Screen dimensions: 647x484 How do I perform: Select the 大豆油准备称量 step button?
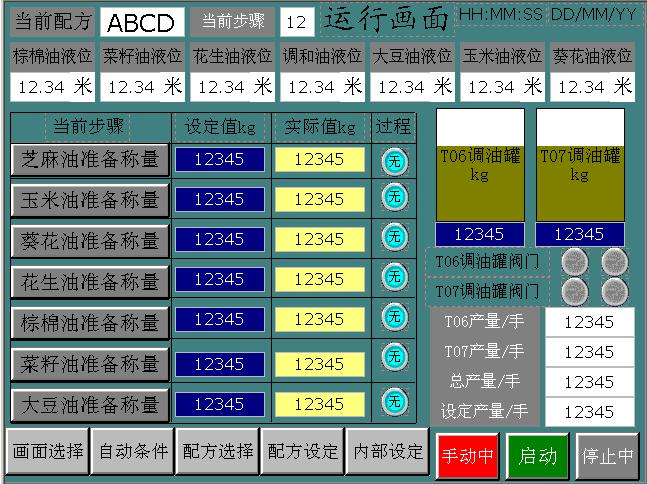click(x=90, y=404)
